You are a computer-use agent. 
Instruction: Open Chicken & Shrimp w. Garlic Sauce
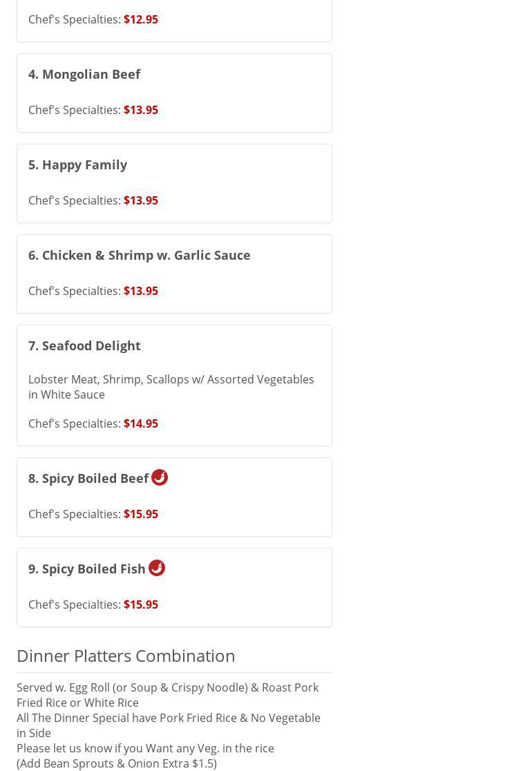tap(139, 255)
